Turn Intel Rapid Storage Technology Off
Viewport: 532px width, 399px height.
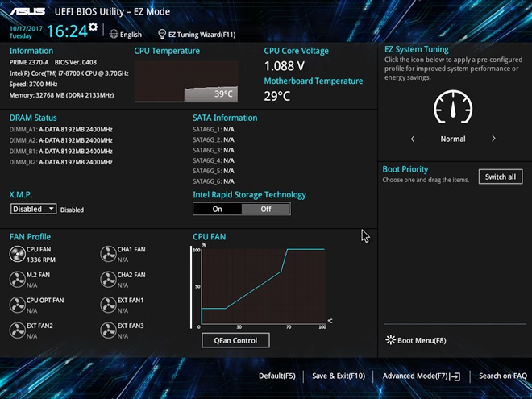pyautogui.click(x=266, y=209)
